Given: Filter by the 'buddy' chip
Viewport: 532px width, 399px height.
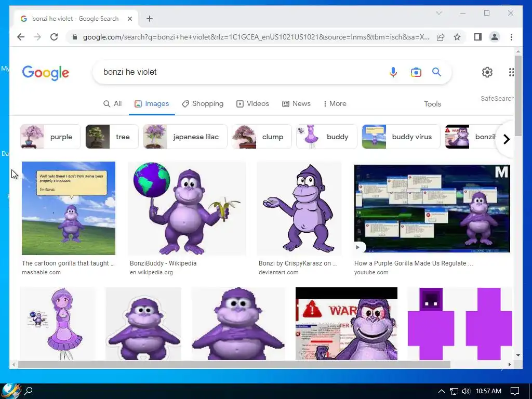Looking at the screenshot, I should (x=327, y=137).
